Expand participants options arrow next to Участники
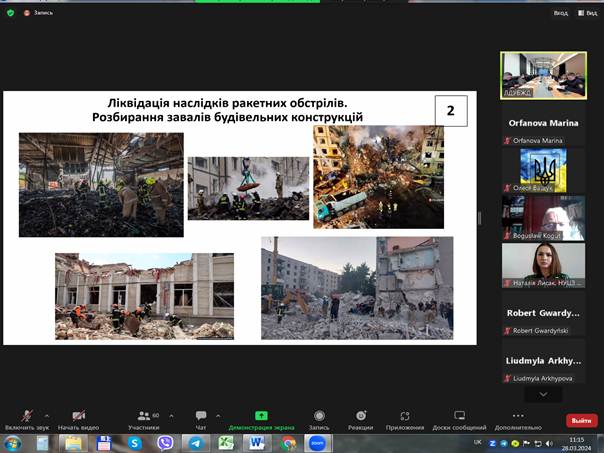The height and width of the screenshot is (453, 604). [171, 415]
